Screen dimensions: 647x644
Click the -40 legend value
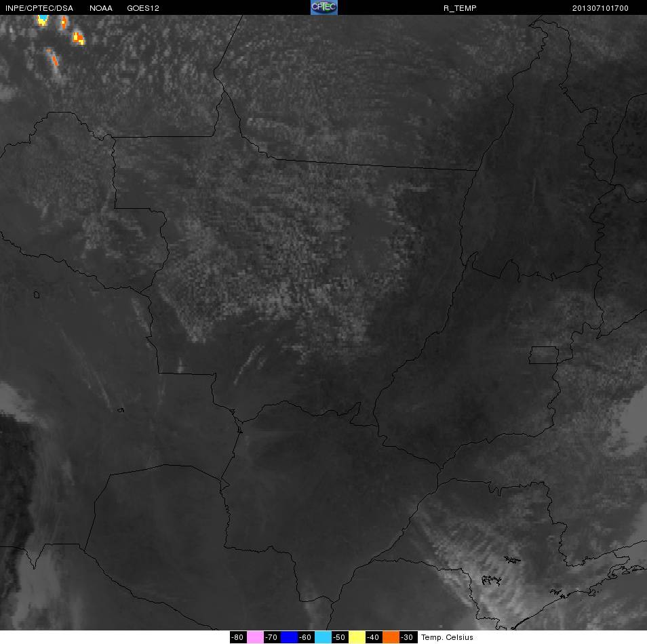click(x=374, y=637)
